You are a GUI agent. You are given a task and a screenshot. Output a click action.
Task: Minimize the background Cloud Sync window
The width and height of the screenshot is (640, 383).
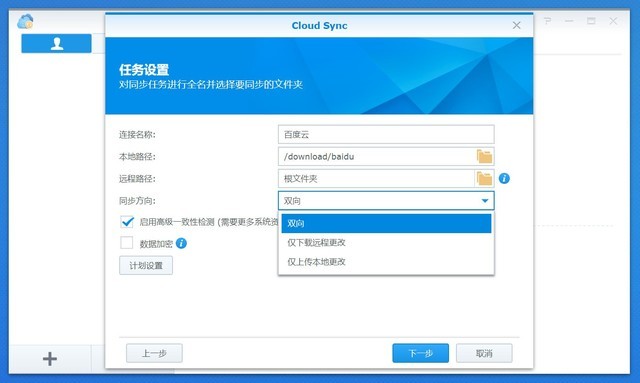click(x=569, y=21)
